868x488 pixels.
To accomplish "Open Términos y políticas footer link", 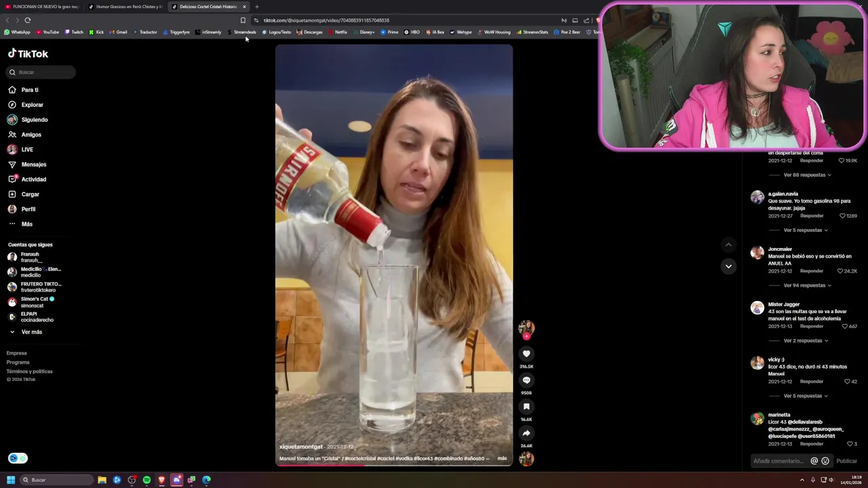I will (29, 371).
